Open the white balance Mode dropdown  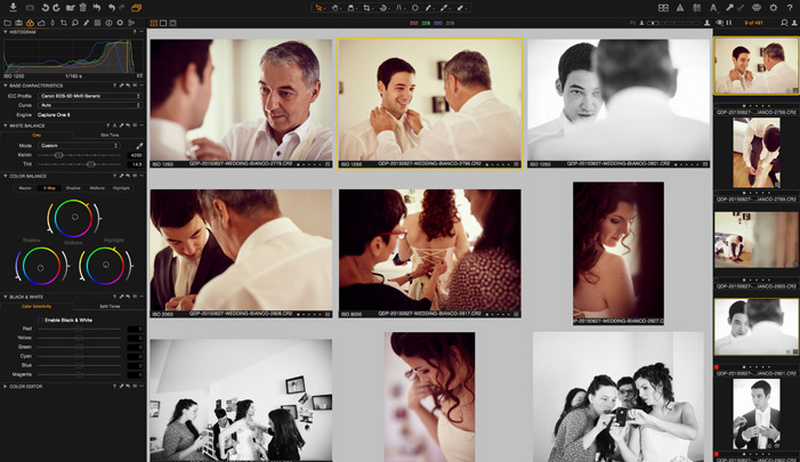79,145
